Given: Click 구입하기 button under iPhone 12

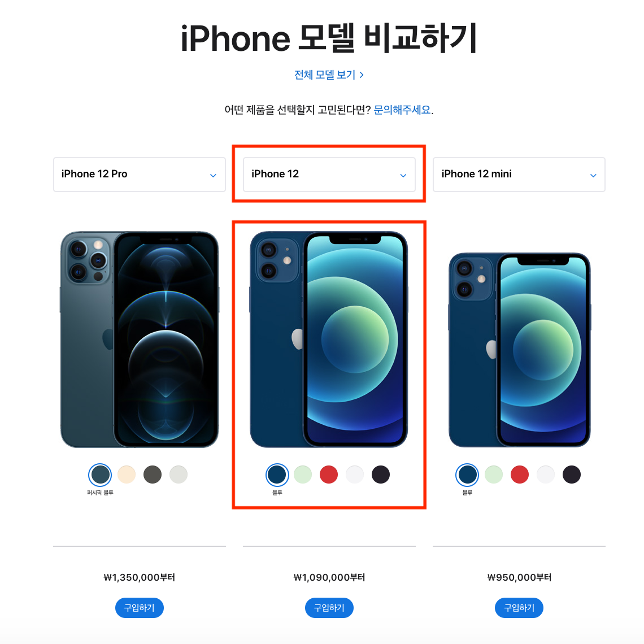Looking at the screenshot, I should (329, 608).
